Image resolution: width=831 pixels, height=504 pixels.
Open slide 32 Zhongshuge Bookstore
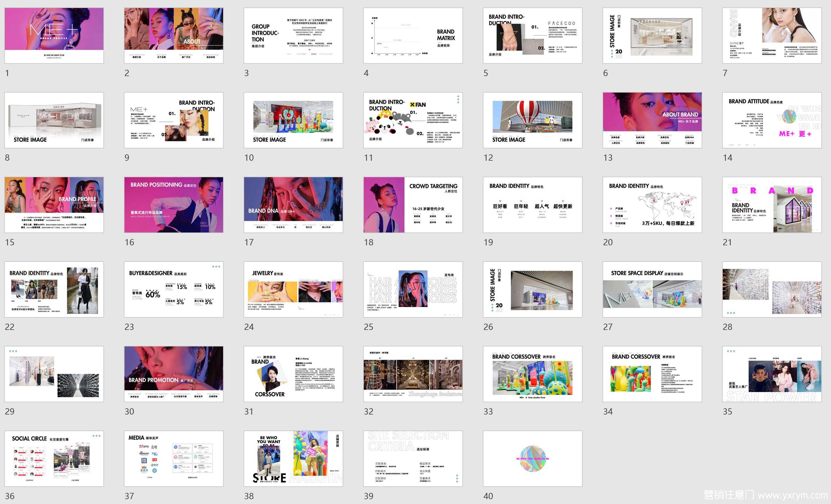(413, 374)
